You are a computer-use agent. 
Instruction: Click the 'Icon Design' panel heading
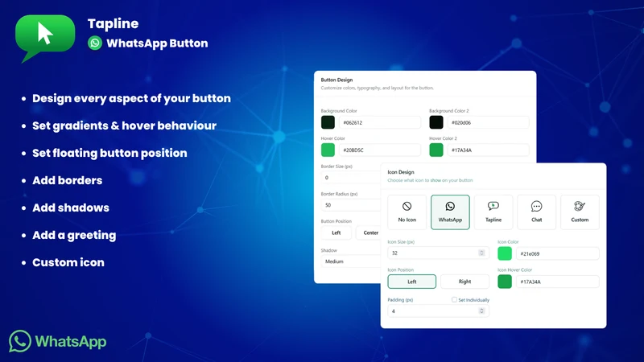[x=401, y=172]
